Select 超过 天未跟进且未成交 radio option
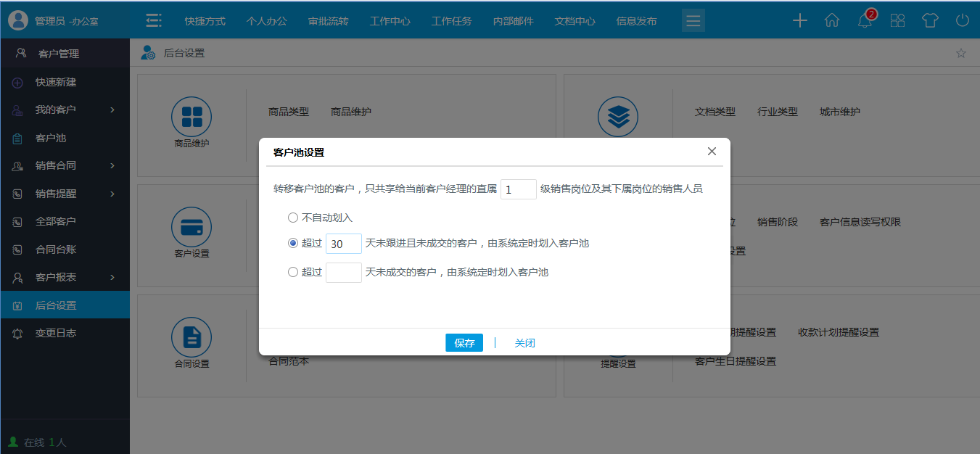 (293, 244)
